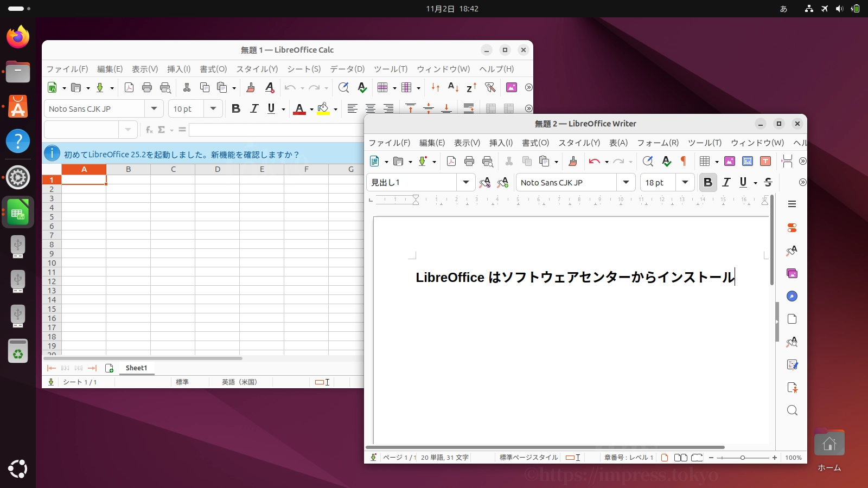Toggle Bold in Calc formatting toolbar

click(x=236, y=108)
